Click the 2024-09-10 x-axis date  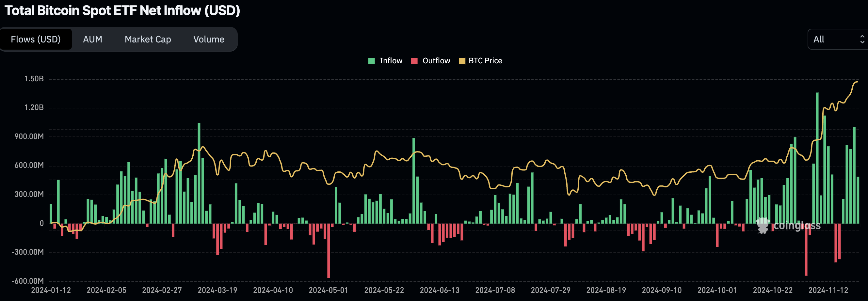coord(662,291)
